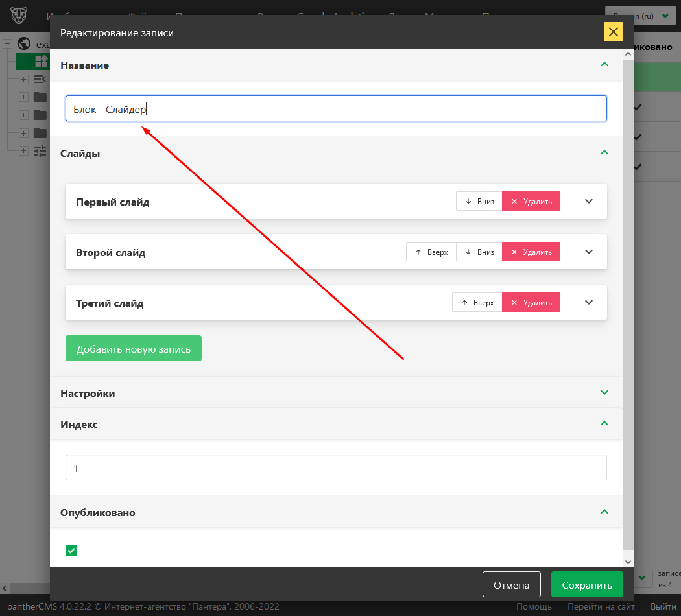The image size is (681, 616).
Task: Expand the Настройки section
Action: [604, 393]
